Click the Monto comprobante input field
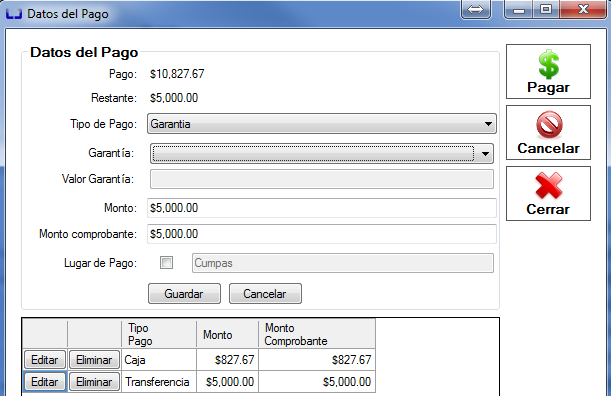 click(x=322, y=234)
